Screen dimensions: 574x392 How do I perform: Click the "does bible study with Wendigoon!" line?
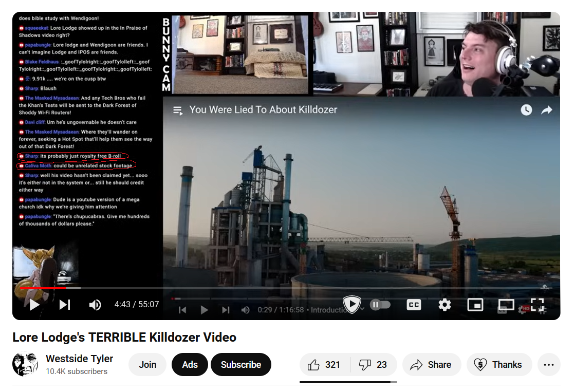(59, 18)
